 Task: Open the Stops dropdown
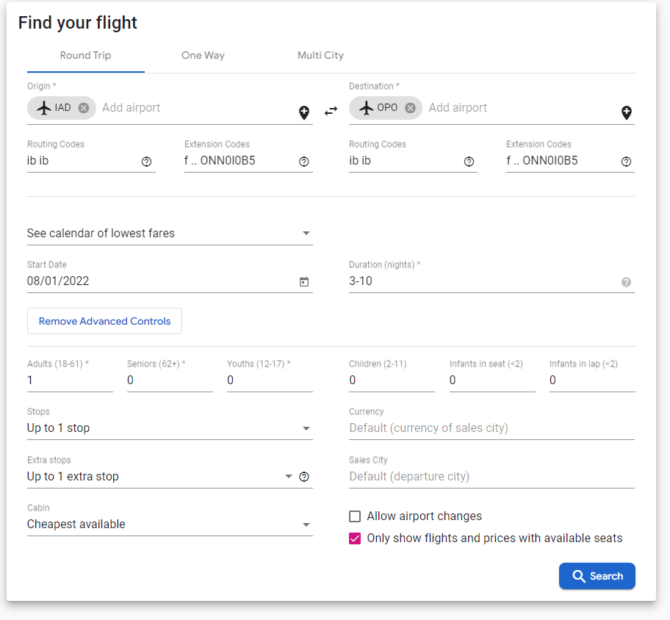pyautogui.click(x=170, y=428)
